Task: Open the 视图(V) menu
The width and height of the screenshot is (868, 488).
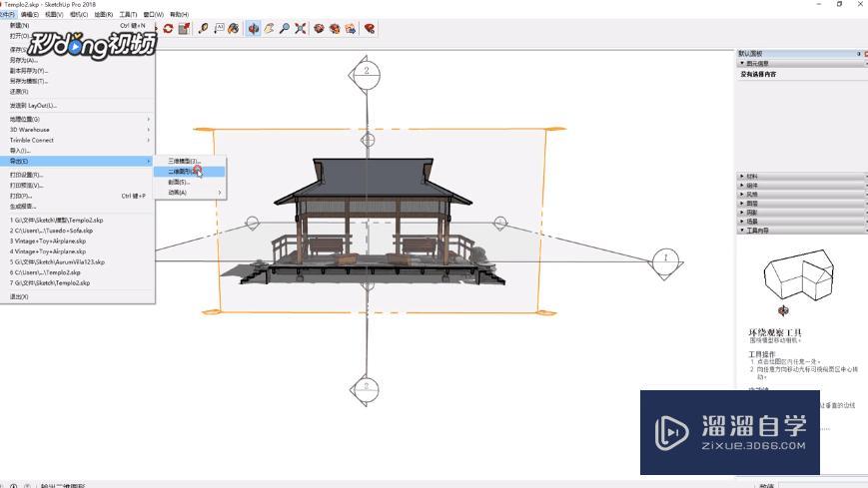Action: click(54, 14)
